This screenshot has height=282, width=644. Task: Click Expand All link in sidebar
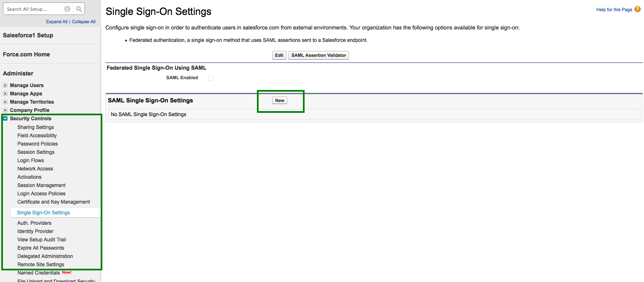[57, 22]
